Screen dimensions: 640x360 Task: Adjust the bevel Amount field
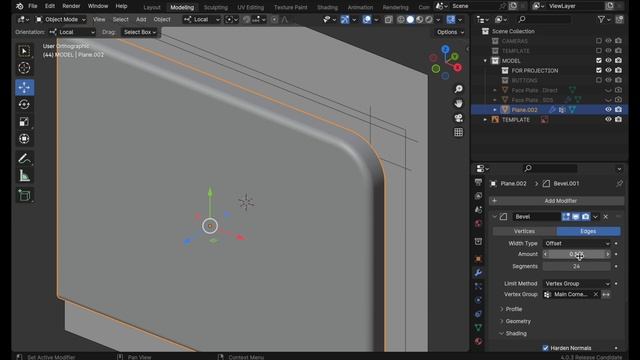[577, 254]
